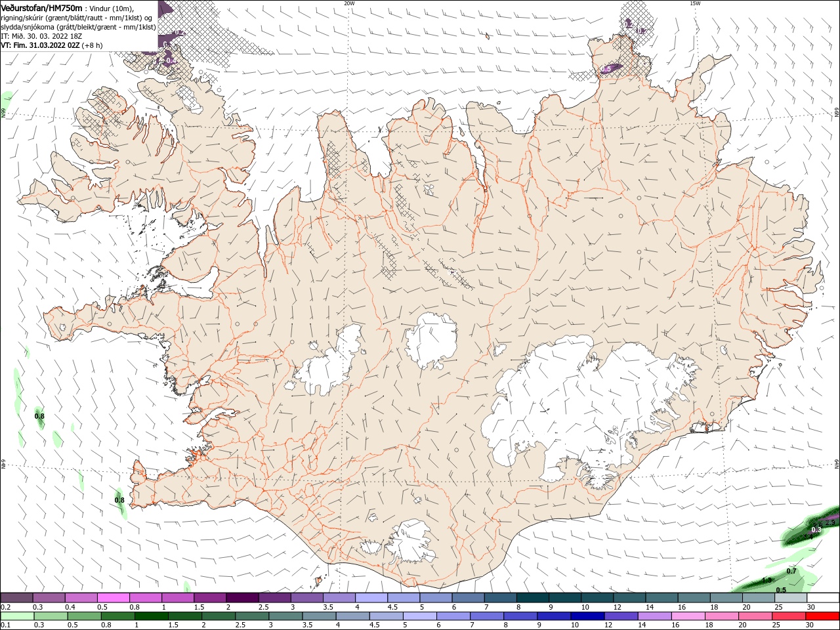The width and height of the screenshot is (840, 630).
Task: Click the 20W longitude label
Action: coord(349,3)
